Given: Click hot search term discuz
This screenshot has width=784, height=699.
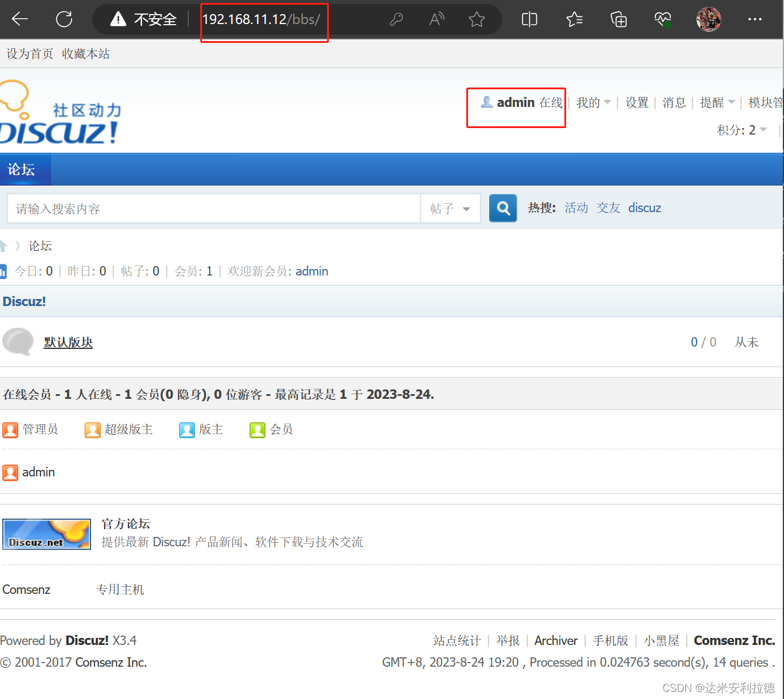Looking at the screenshot, I should click(x=645, y=208).
